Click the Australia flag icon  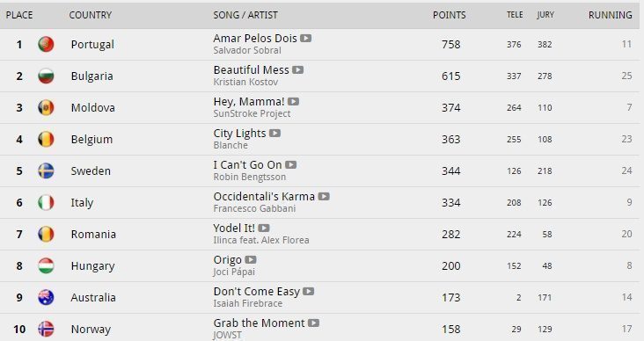(x=46, y=297)
